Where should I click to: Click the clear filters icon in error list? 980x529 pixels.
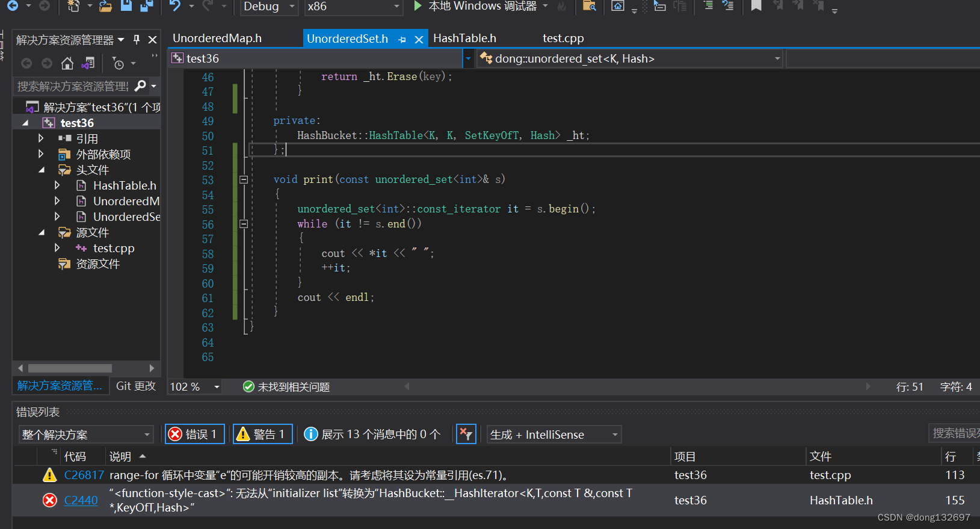(466, 434)
